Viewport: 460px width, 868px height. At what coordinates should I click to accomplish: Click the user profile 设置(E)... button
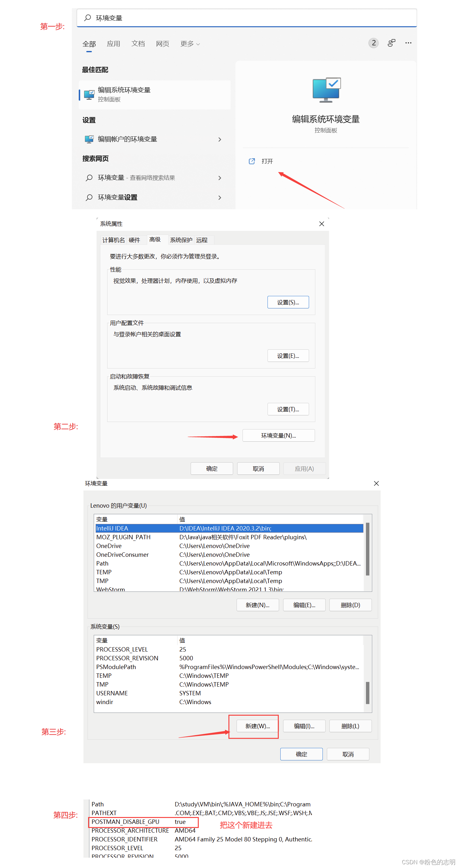[288, 356]
